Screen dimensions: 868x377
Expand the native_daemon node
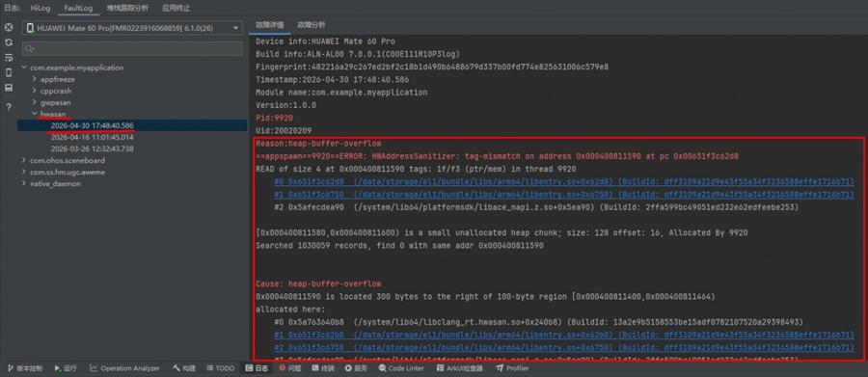[x=24, y=184]
